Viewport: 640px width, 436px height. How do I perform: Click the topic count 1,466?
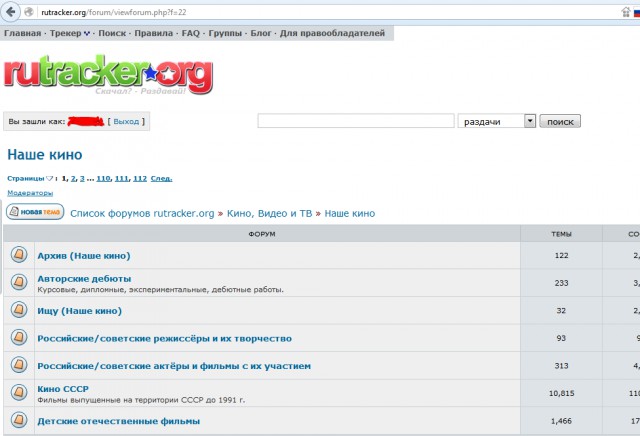pos(561,421)
